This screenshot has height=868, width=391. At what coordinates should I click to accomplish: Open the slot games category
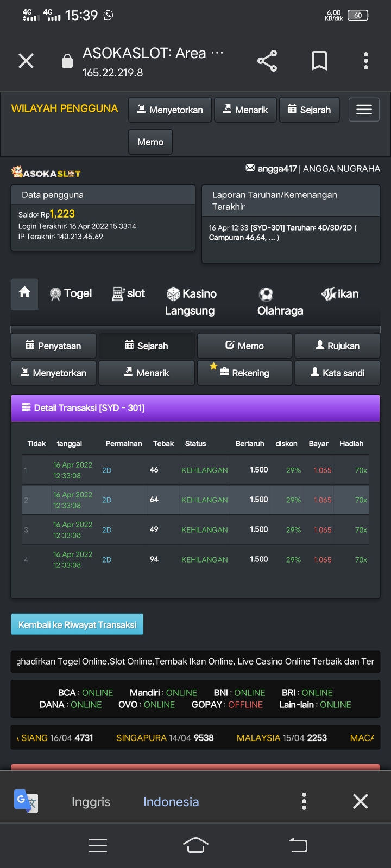tap(129, 293)
